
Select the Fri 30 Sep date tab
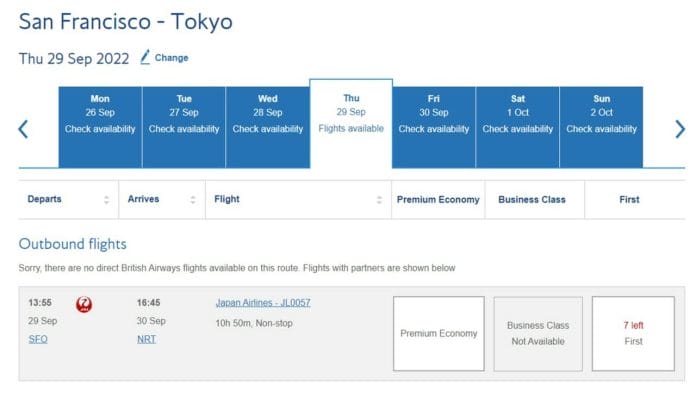434,127
